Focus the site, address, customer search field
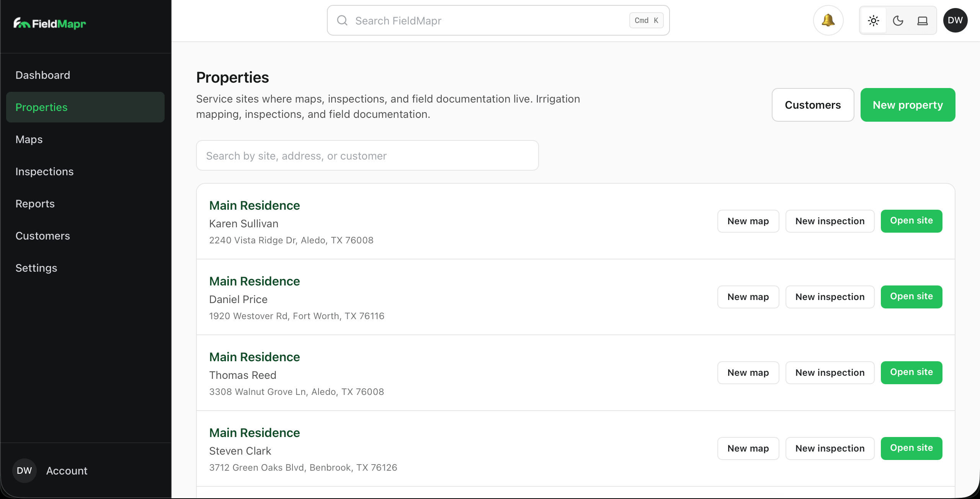This screenshot has height=499, width=980. 367,155
